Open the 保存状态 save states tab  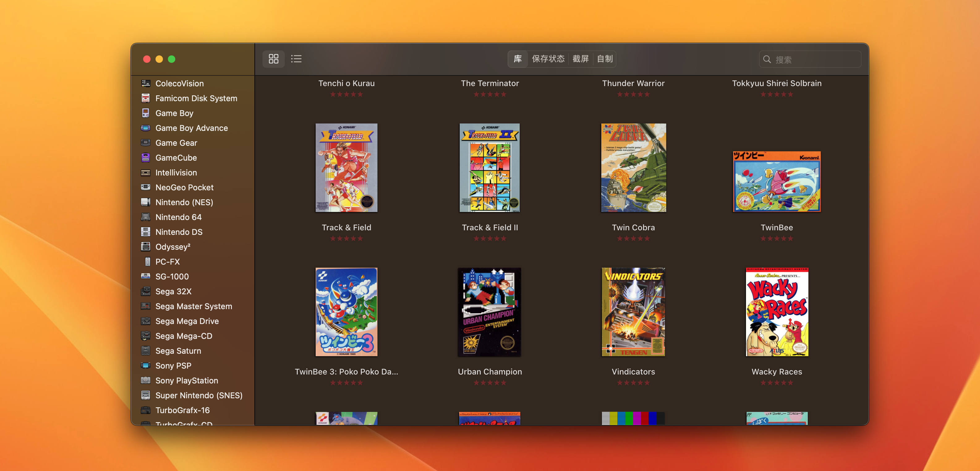click(x=548, y=59)
